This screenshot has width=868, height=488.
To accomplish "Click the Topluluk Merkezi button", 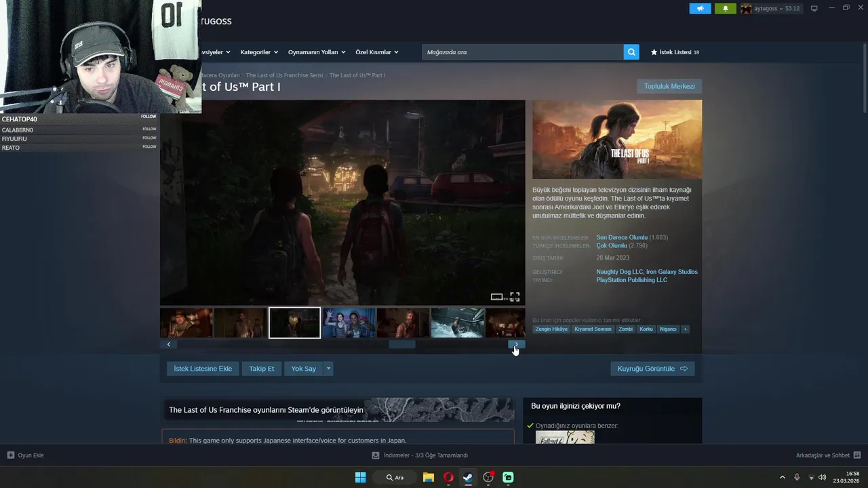I will [669, 86].
